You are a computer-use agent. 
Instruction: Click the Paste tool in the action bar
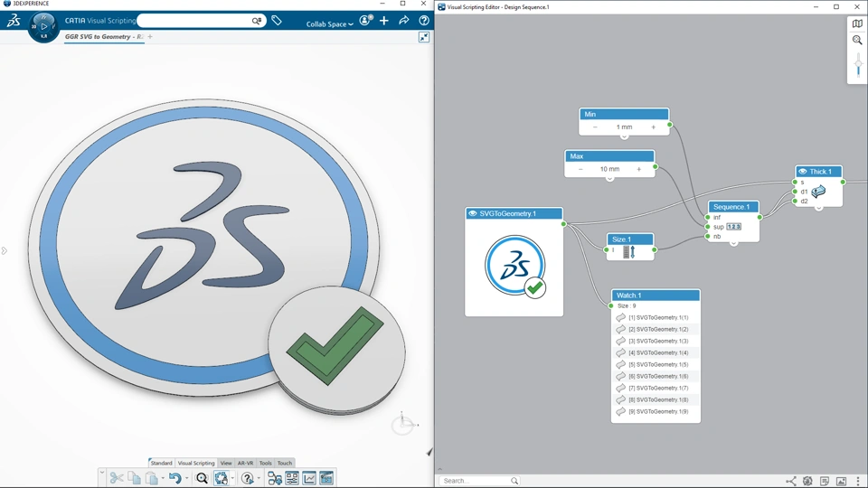151,478
